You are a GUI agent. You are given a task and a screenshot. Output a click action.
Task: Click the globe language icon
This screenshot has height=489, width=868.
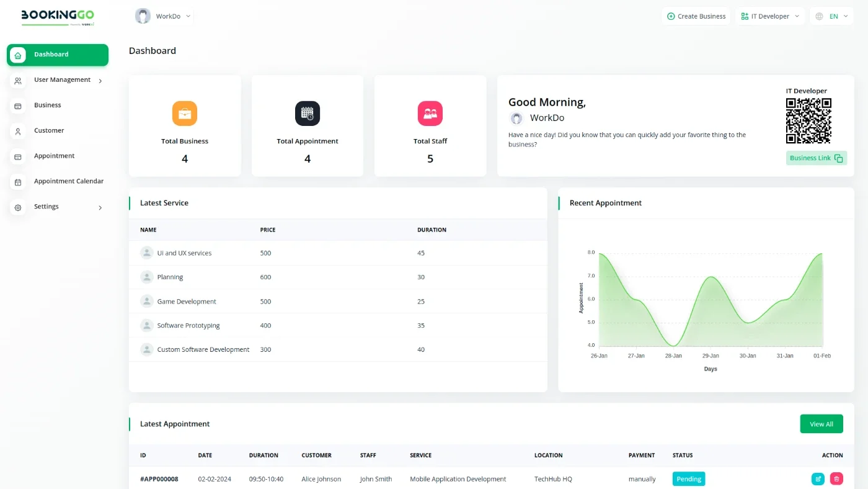pyautogui.click(x=820, y=17)
